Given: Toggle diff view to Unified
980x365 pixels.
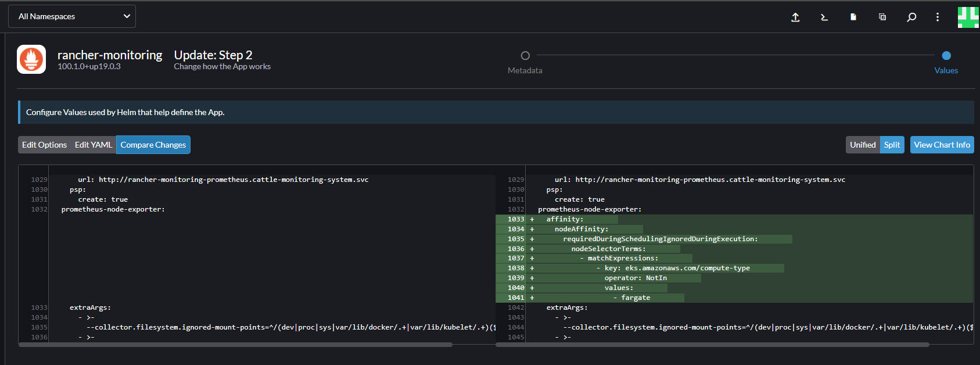Looking at the screenshot, I should point(863,145).
